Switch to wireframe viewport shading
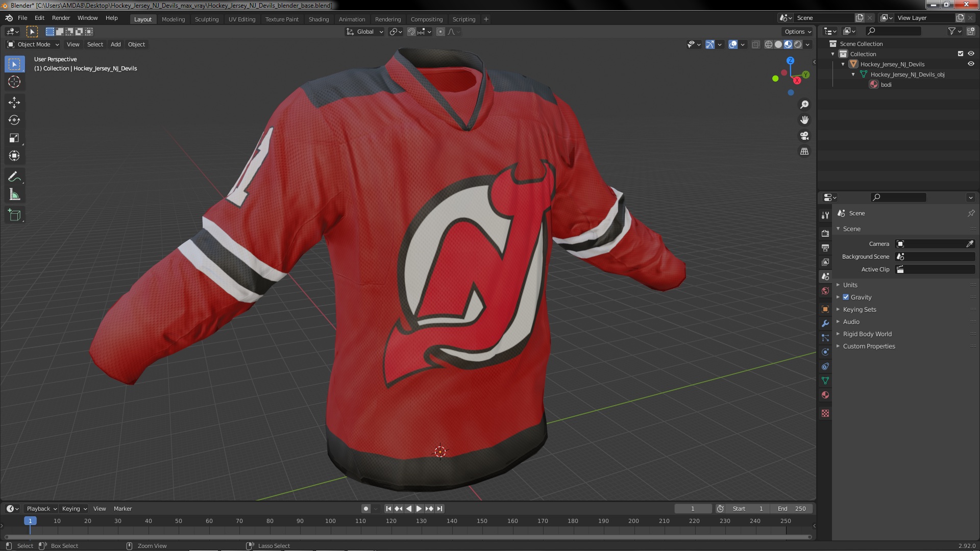Image resolution: width=980 pixels, height=551 pixels. pos(769,44)
